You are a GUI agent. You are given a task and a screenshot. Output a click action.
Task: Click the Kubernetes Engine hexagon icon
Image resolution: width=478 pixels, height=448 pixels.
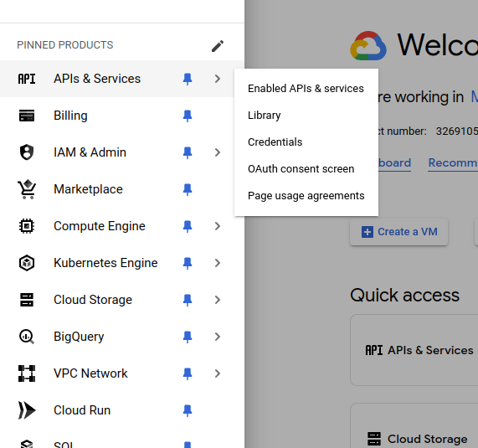point(27,263)
